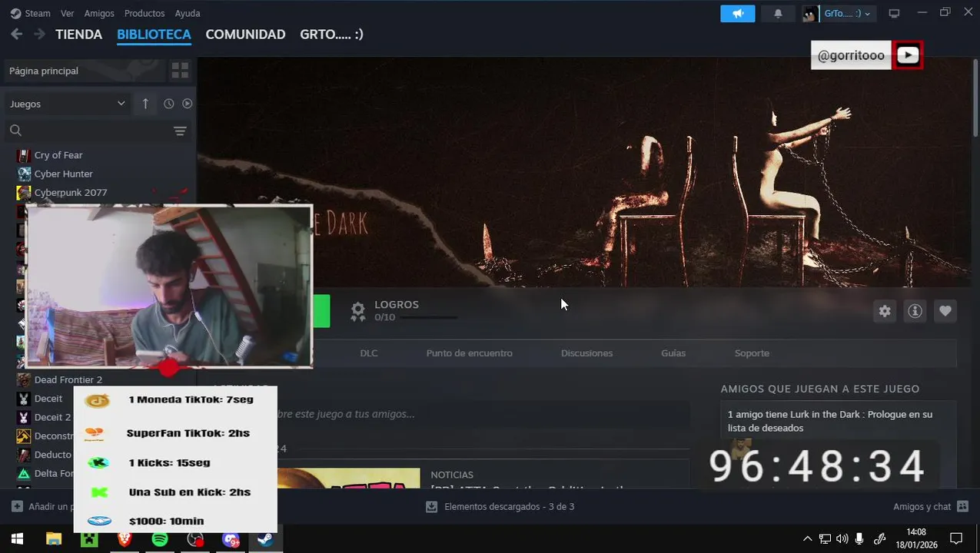The height and width of the screenshot is (553, 980).
Task: Open the collections grid view icon
Action: click(x=180, y=71)
